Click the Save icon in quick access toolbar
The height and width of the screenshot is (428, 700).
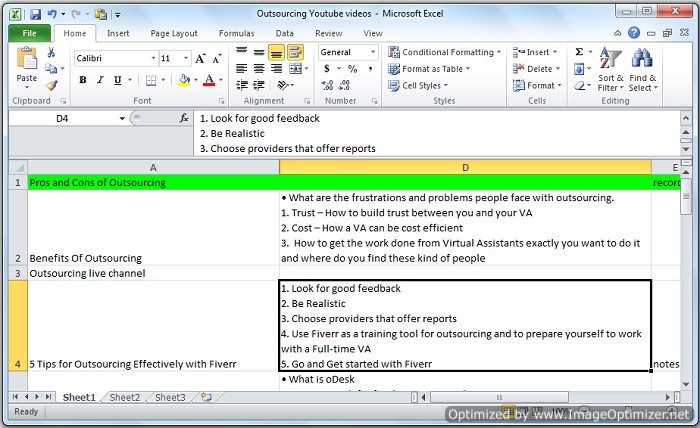coord(35,14)
